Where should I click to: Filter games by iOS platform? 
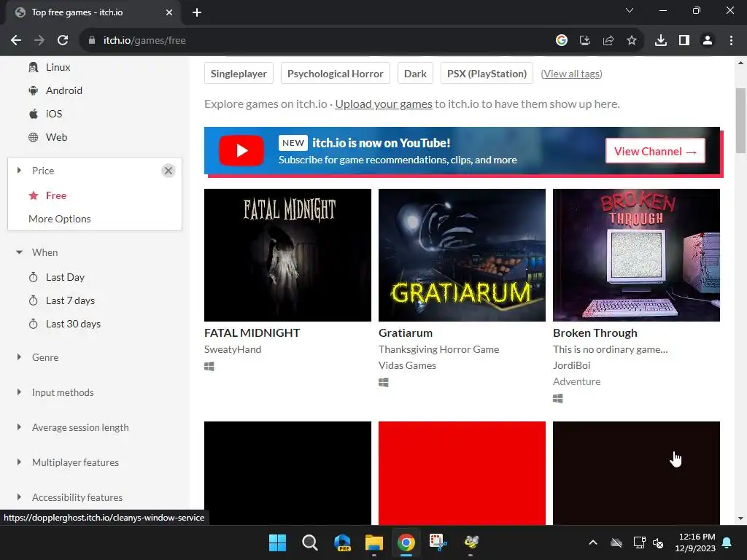[54, 114]
